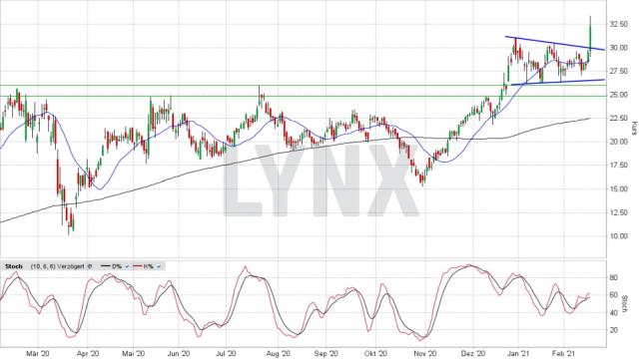Click the Mai '20 date label
644x362 pixels.
click(x=134, y=353)
